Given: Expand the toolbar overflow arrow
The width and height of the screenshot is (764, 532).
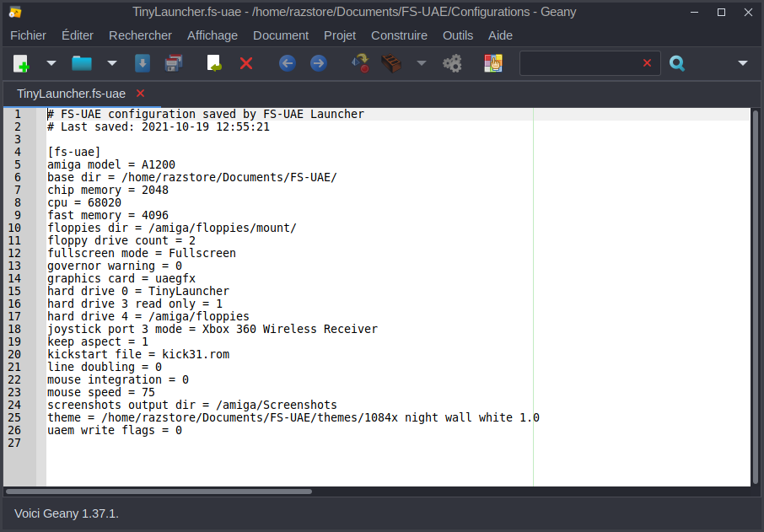Looking at the screenshot, I should (x=743, y=63).
